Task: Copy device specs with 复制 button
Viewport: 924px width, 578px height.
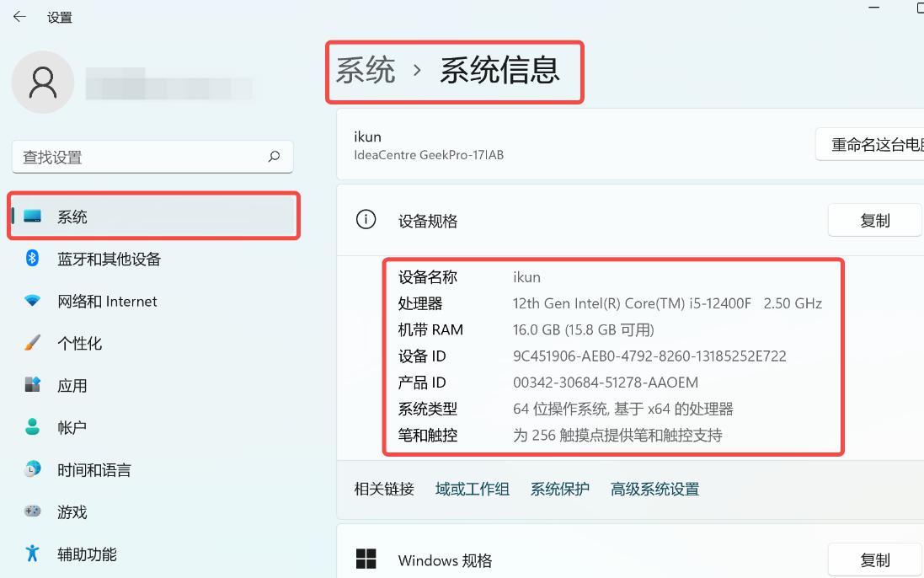Action: (875, 221)
